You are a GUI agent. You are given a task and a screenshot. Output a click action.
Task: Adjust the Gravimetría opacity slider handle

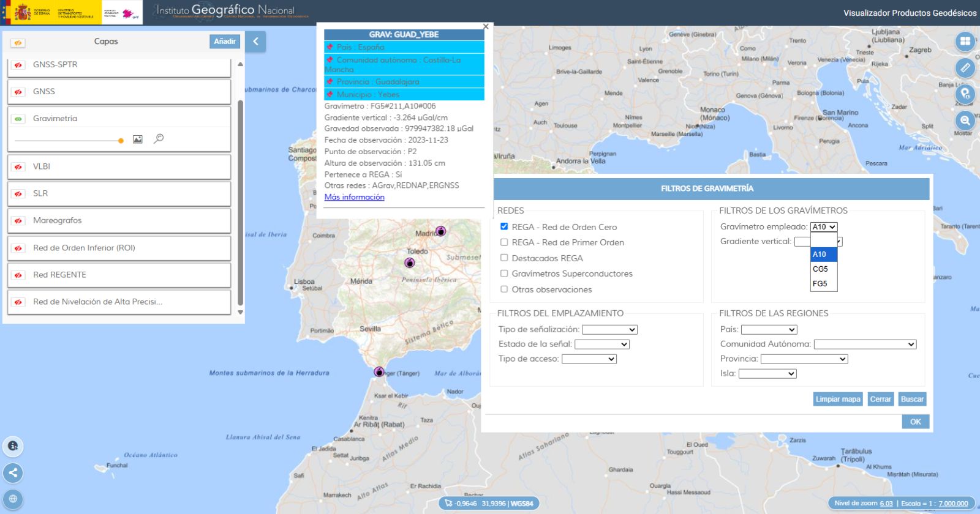pos(121,141)
